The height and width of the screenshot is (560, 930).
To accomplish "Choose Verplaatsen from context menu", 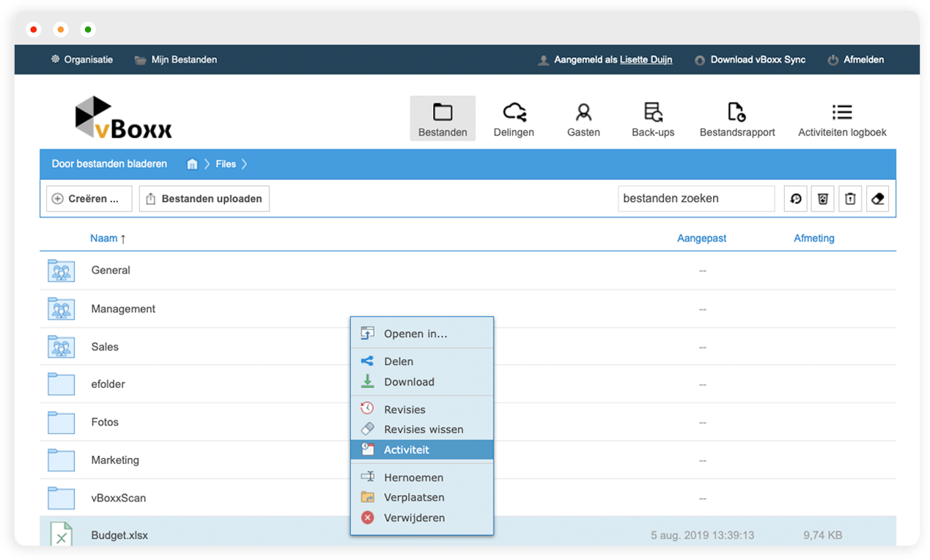I will 422,497.
